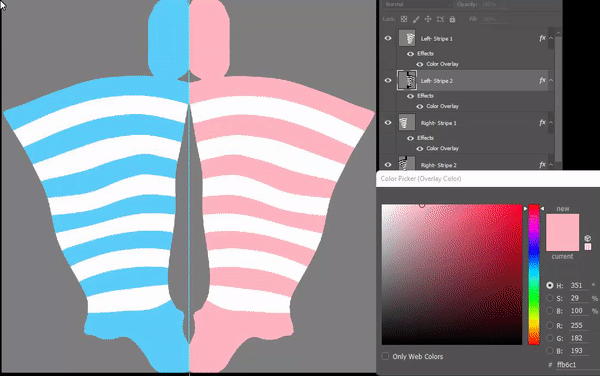Viewport: 600px width, 376px height.
Task: Enable the Only Web Colors checkbox
Action: tap(385, 356)
